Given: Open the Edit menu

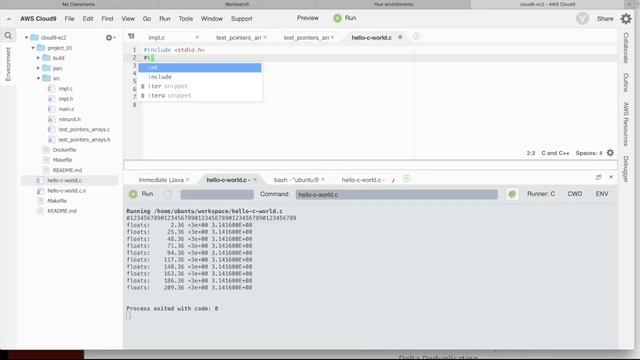Looking at the screenshot, I should [88, 19].
